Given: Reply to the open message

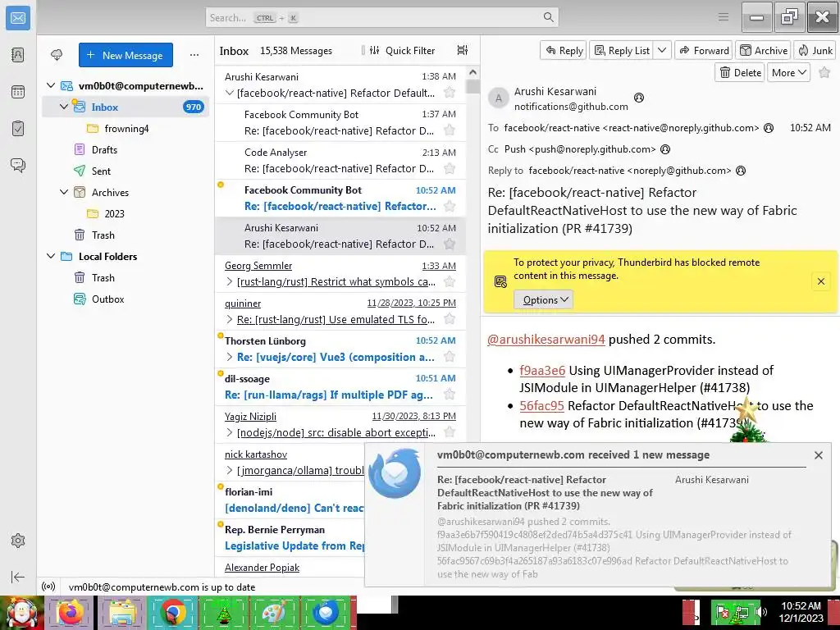Looking at the screenshot, I should (x=564, y=50).
